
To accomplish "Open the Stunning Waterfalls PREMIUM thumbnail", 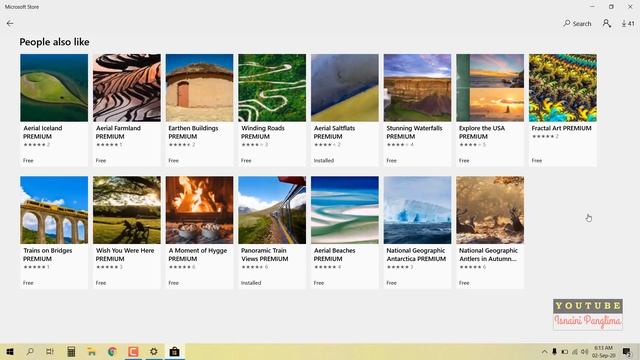I will click(417, 88).
